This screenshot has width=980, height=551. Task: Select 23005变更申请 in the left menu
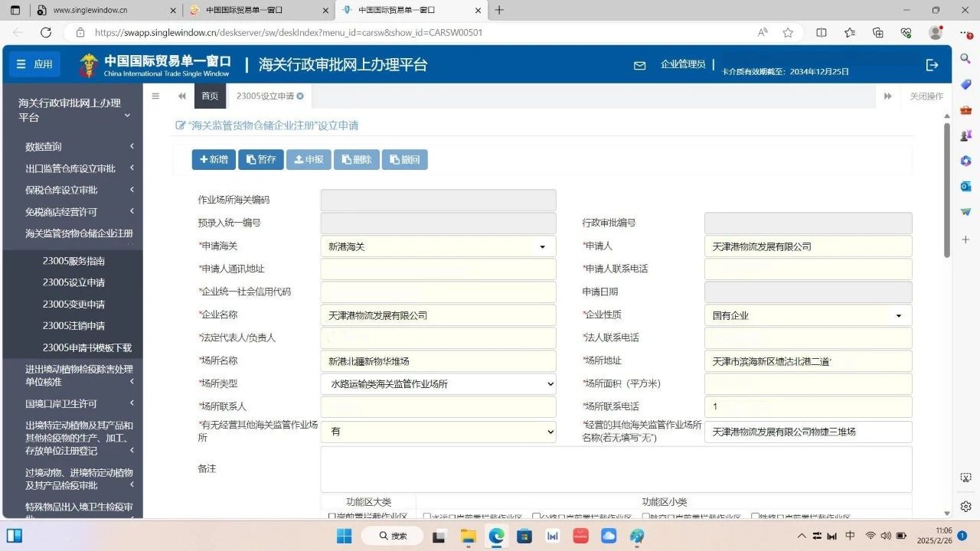pyautogui.click(x=73, y=304)
